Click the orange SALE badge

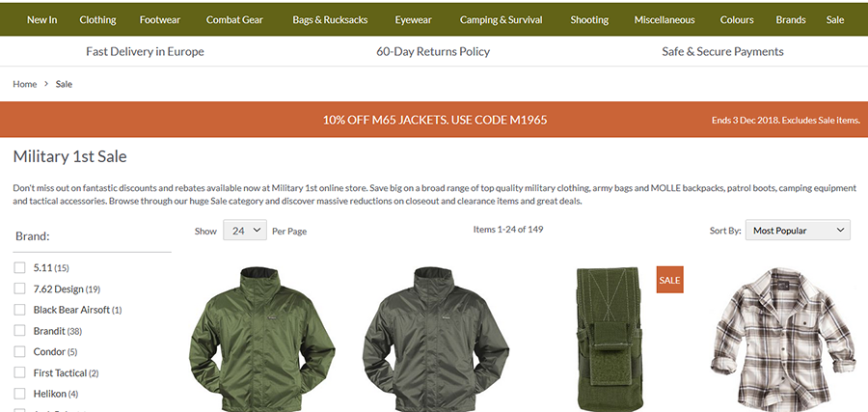coord(669,280)
